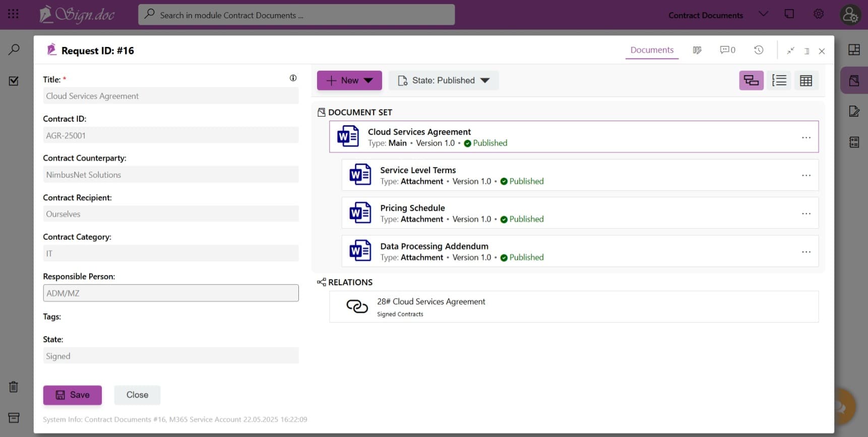
Task: Open the edit document icon in right sidebar
Action: [854, 111]
